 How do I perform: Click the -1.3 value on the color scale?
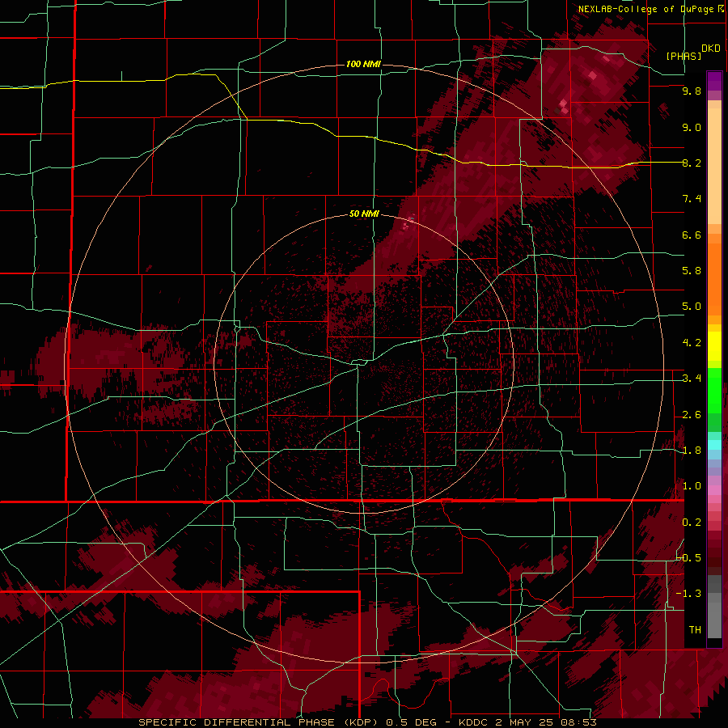(x=688, y=594)
